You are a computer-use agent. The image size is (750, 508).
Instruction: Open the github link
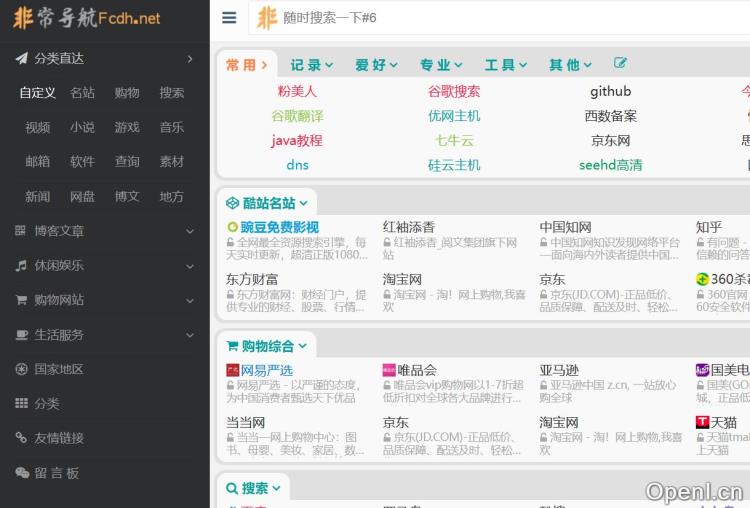[610, 91]
